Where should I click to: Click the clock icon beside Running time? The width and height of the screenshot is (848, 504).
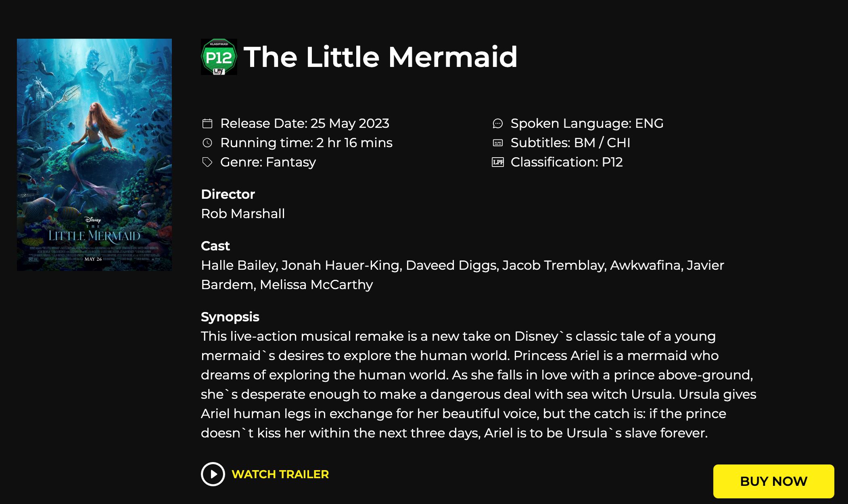pos(207,143)
